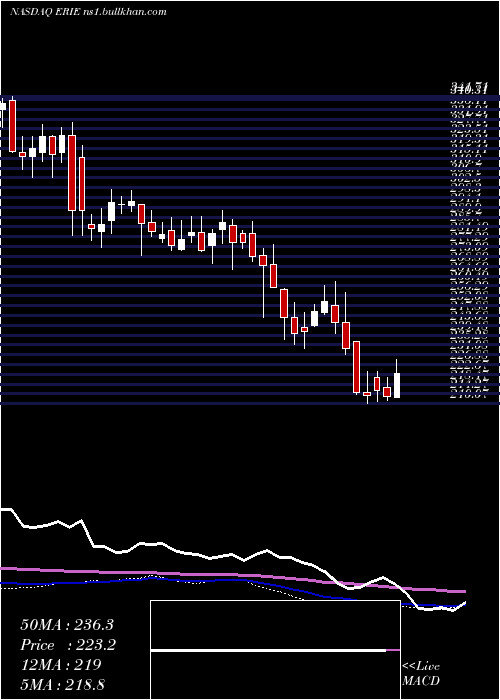This screenshot has width=500, height=700.
Task: Click the '50MA : 236.3' label
Action: (x=67, y=625)
